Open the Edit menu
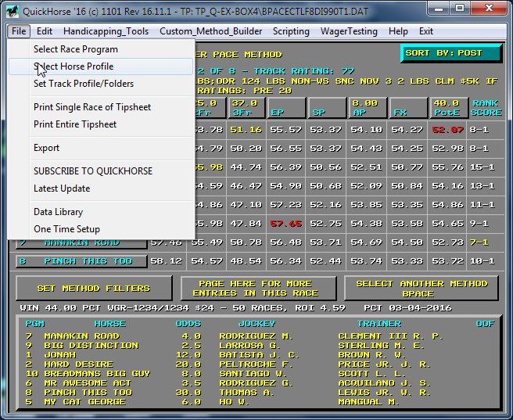513x420 pixels. click(45, 31)
